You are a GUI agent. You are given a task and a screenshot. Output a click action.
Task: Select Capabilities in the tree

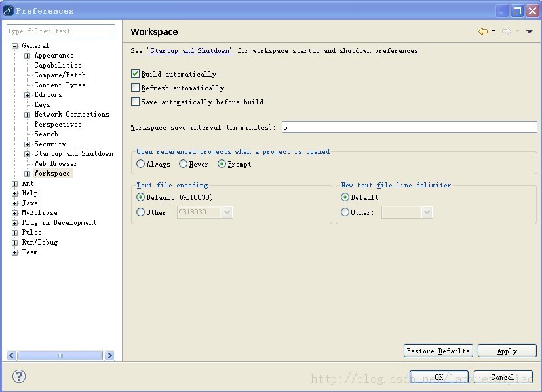(58, 65)
